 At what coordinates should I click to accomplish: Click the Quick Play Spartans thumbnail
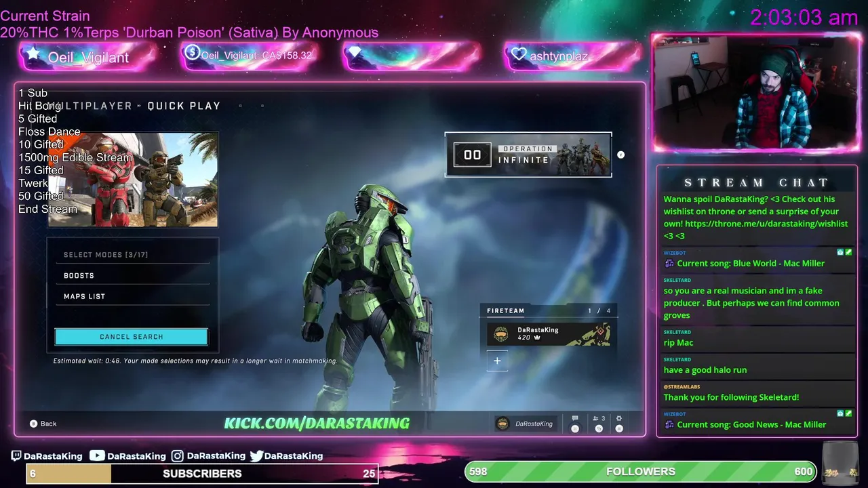pos(133,180)
